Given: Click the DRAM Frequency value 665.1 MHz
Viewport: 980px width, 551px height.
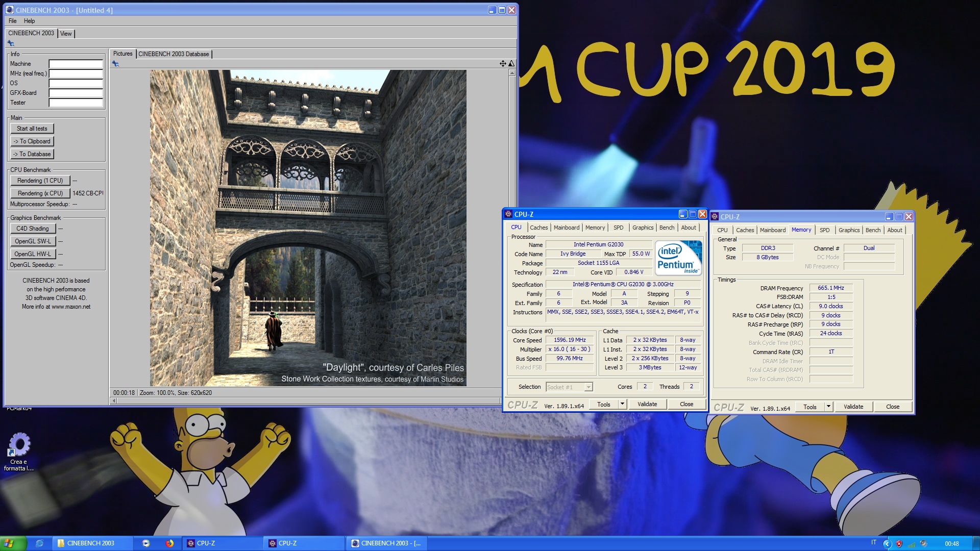Looking at the screenshot, I should click(831, 288).
